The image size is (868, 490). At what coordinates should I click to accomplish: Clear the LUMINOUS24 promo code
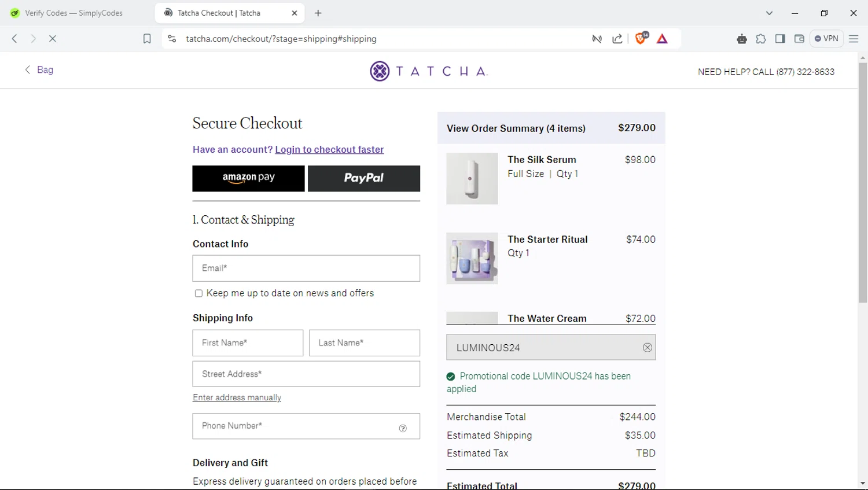(x=648, y=348)
